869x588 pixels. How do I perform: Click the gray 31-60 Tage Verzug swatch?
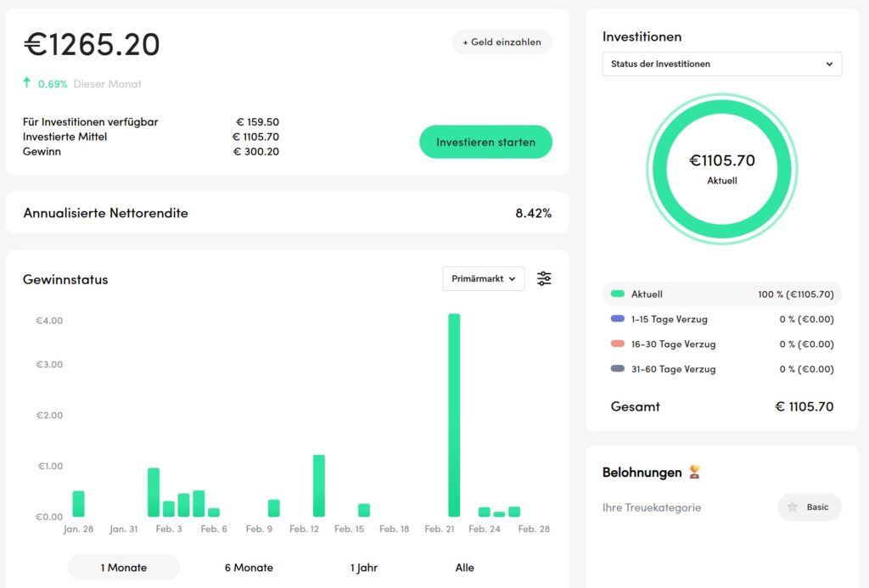coord(617,369)
